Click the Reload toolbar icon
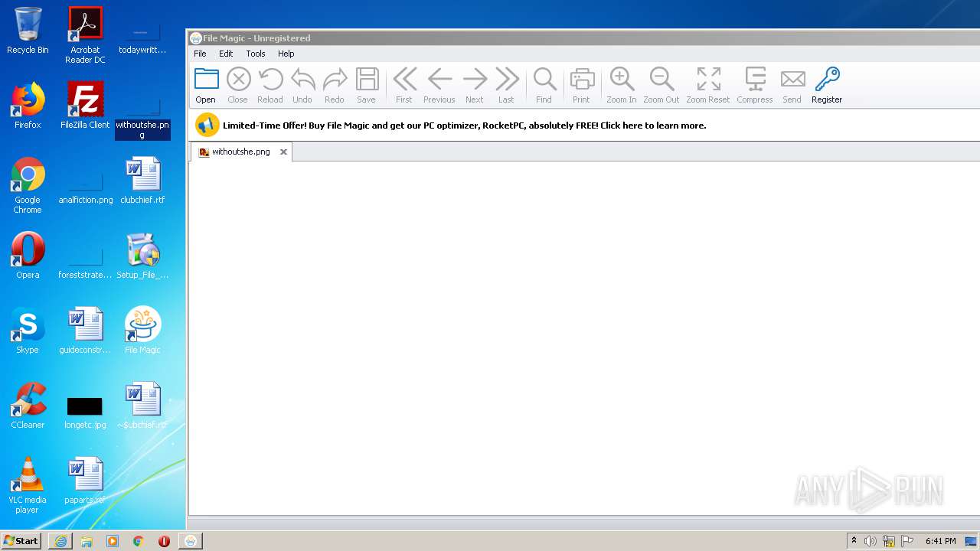This screenshot has height=551, width=980. (x=270, y=79)
